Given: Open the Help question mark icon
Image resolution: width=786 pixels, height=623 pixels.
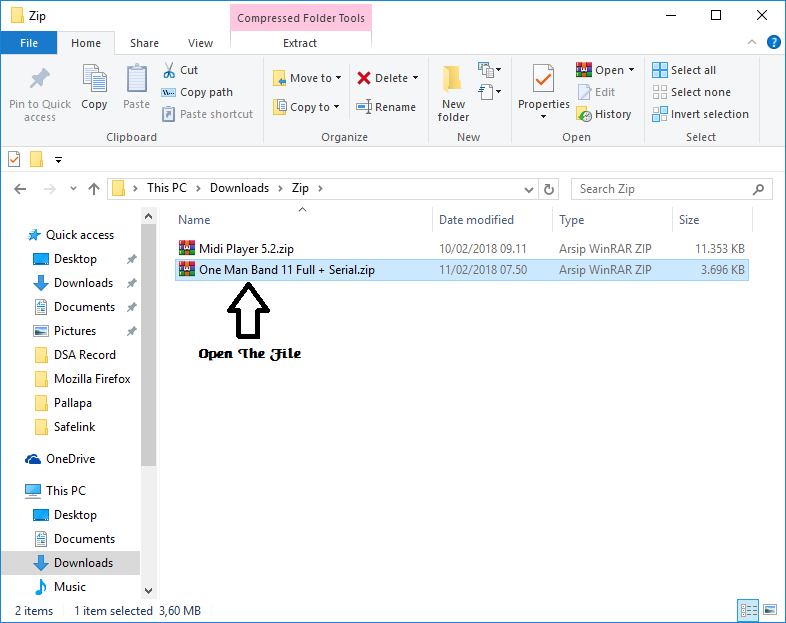Looking at the screenshot, I should click(773, 43).
